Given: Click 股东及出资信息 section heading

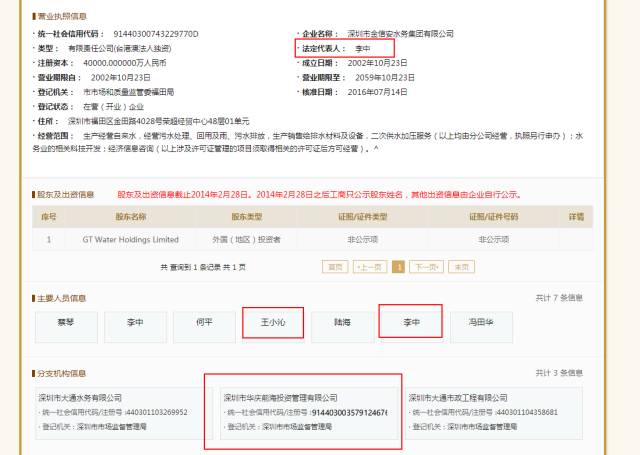Looking at the screenshot, I should click(65, 194).
